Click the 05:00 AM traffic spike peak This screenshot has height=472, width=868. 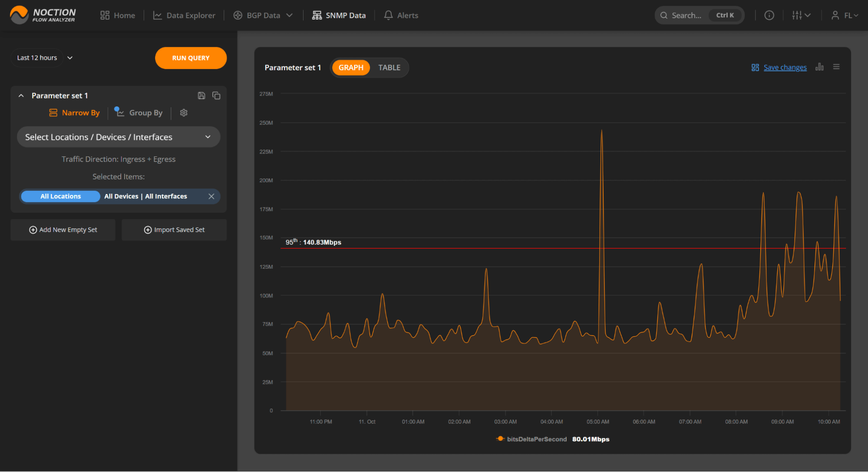click(x=601, y=130)
